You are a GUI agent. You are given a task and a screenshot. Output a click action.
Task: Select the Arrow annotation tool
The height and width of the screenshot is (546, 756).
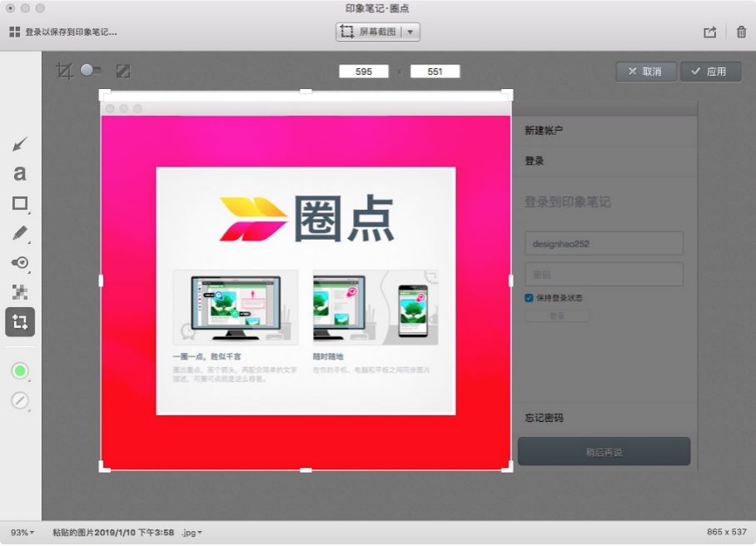coord(20,144)
